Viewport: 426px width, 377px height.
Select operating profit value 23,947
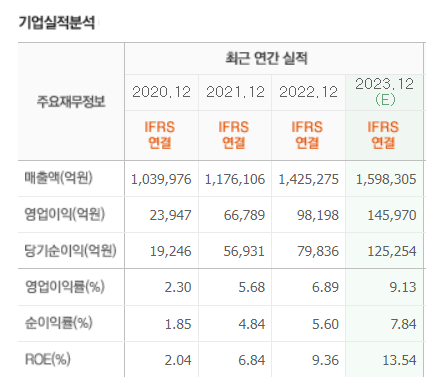(170, 215)
